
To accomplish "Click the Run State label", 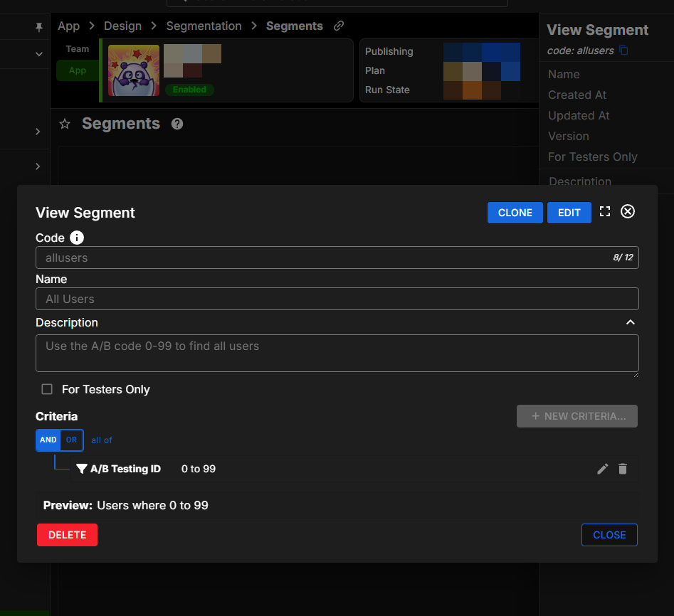I will pos(387,90).
